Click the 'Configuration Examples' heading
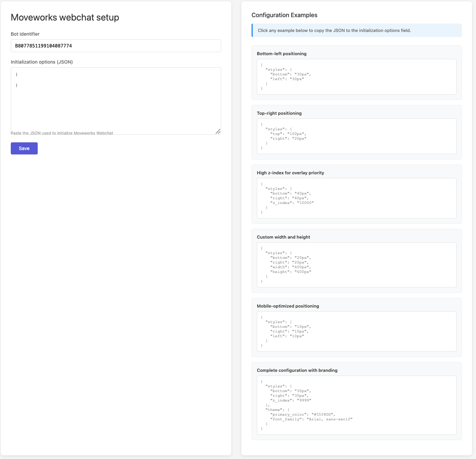Viewport: 476px width, 459px height. (284, 15)
